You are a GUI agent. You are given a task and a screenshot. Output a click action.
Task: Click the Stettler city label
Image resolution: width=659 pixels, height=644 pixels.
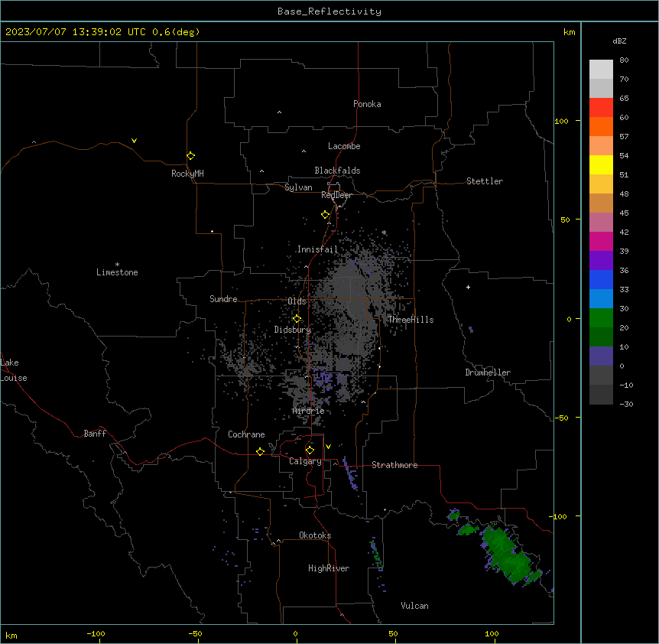tap(484, 181)
